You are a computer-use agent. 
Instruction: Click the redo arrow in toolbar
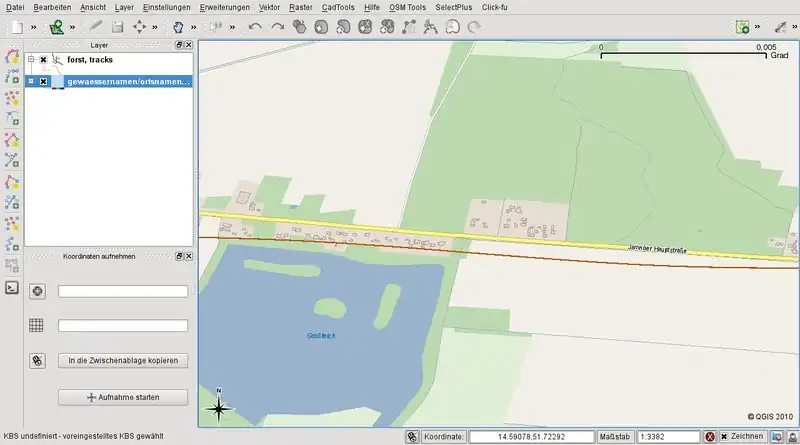pyautogui.click(x=277, y=27)
